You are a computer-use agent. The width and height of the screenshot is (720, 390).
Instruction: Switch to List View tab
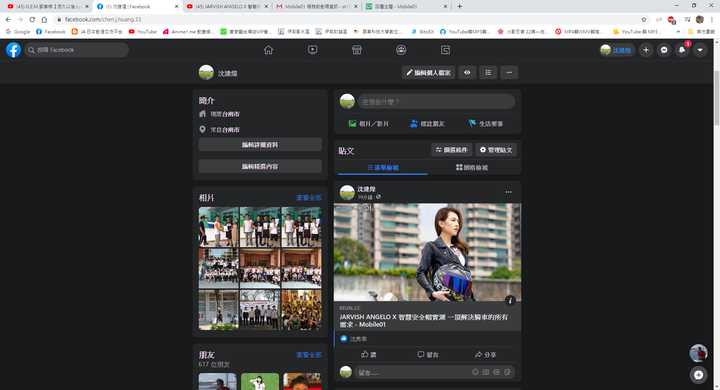pyautogui.click(x=383, y=167)
